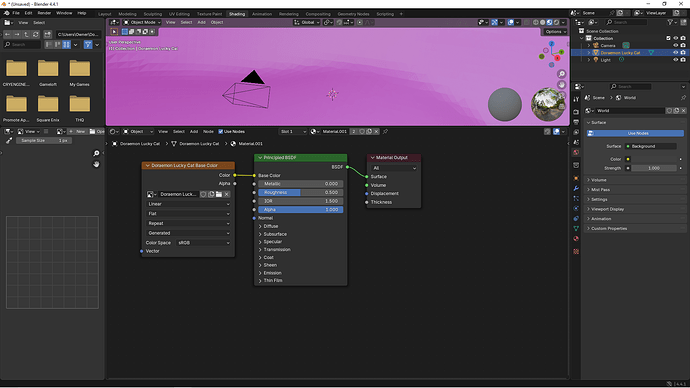Open the sRGB Color Space dropdown
The image size is (690, 388).
(203, 243)
